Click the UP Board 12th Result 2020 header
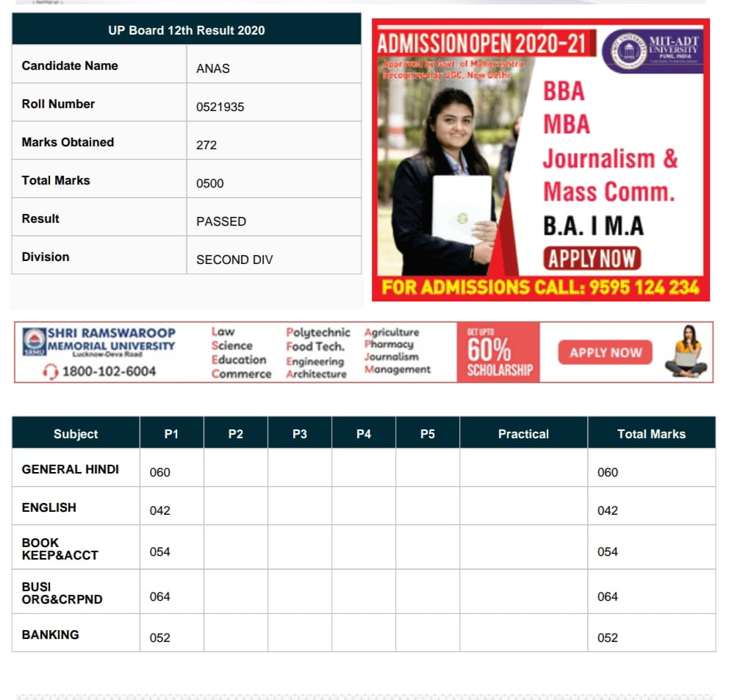729x700 pixels. point(187,29)
